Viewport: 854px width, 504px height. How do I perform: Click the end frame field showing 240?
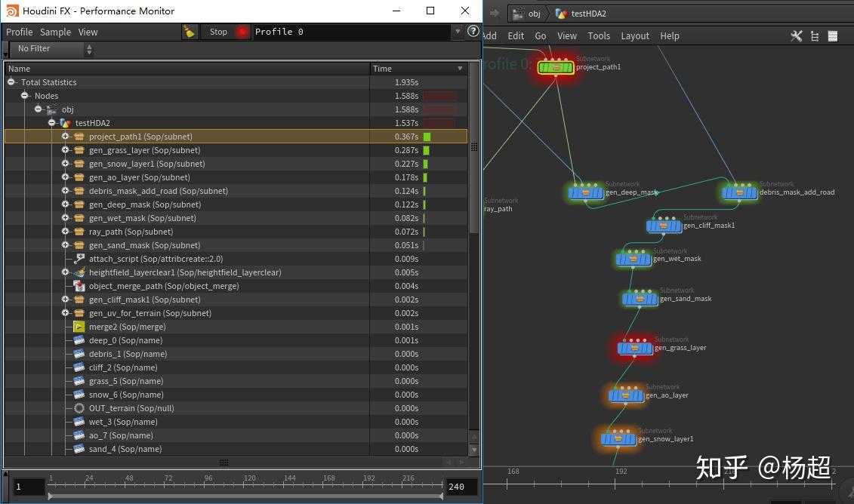[458, 487]
